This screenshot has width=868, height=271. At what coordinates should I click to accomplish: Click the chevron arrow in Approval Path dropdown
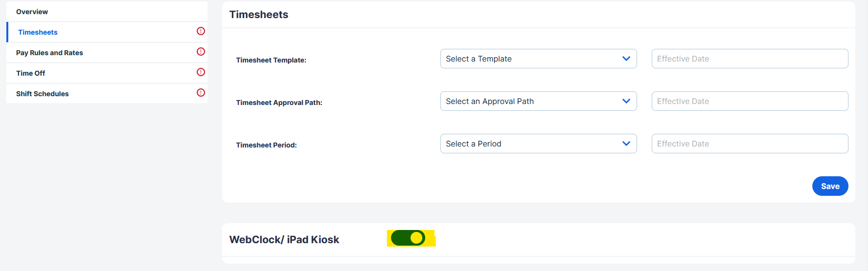[626, 101]
